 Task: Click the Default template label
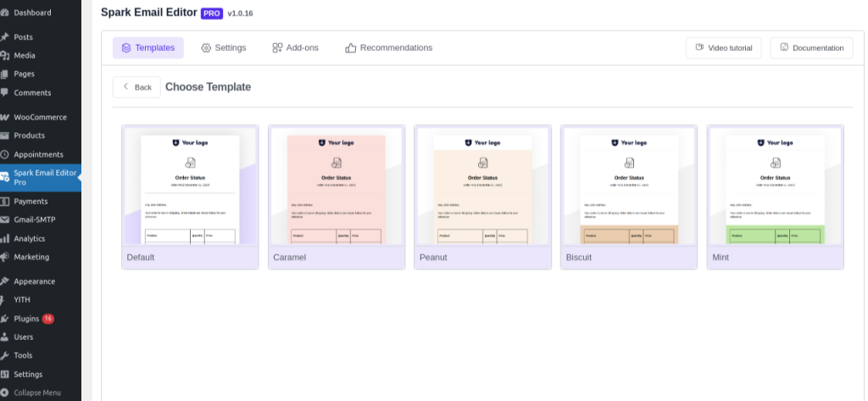pos(141,258)
